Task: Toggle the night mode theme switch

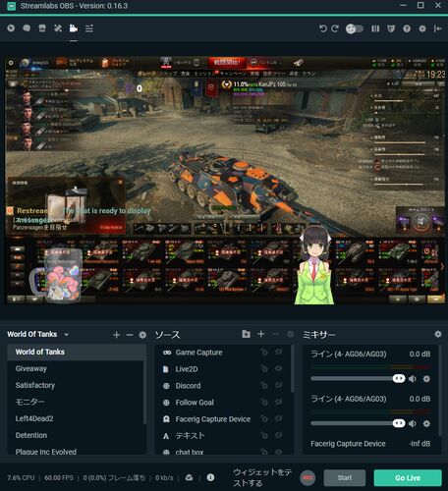Action: tap(355, 28)
